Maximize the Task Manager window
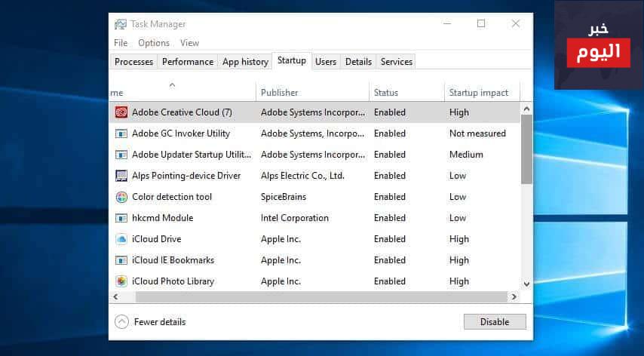This screenshot has width=644, height=356. pos(481,24)
